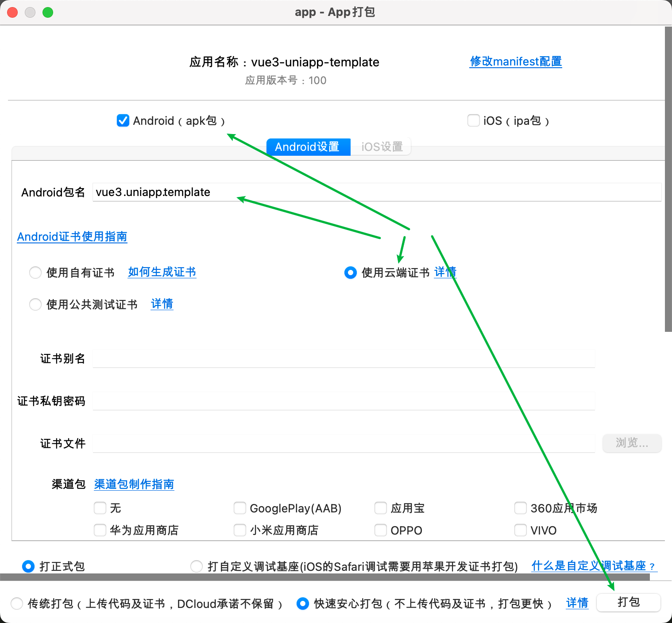The image size is (672, 623).
Task: Select the Android设置 tab
Action: (308, 147)
